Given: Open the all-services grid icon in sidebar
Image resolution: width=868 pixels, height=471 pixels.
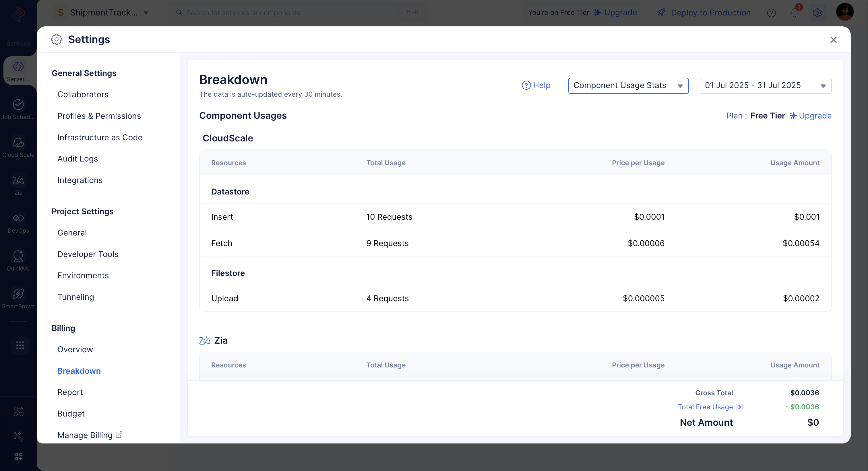Looking at the screenshot, I should point(20,345).
